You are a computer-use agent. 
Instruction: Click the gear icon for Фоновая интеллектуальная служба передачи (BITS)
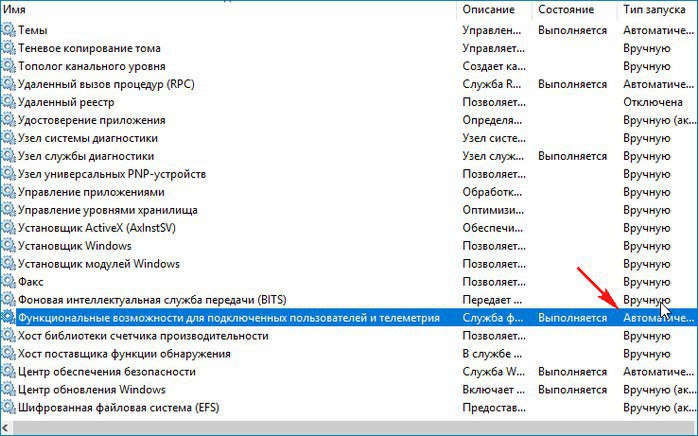click(8, 300)
